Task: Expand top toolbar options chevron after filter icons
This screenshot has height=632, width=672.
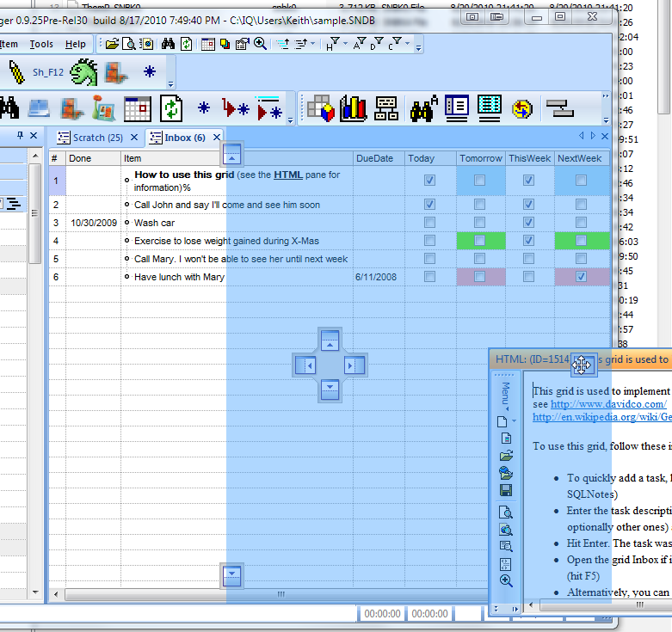Action: 418,48
